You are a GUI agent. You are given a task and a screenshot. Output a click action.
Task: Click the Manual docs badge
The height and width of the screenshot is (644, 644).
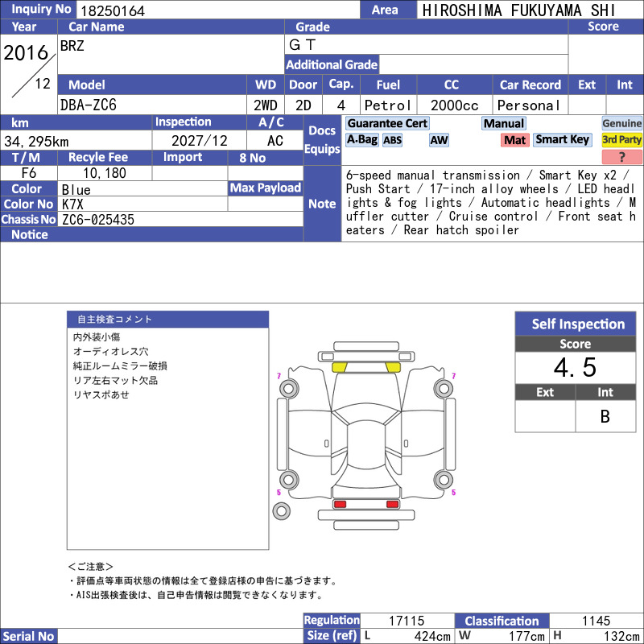(504, 123)
